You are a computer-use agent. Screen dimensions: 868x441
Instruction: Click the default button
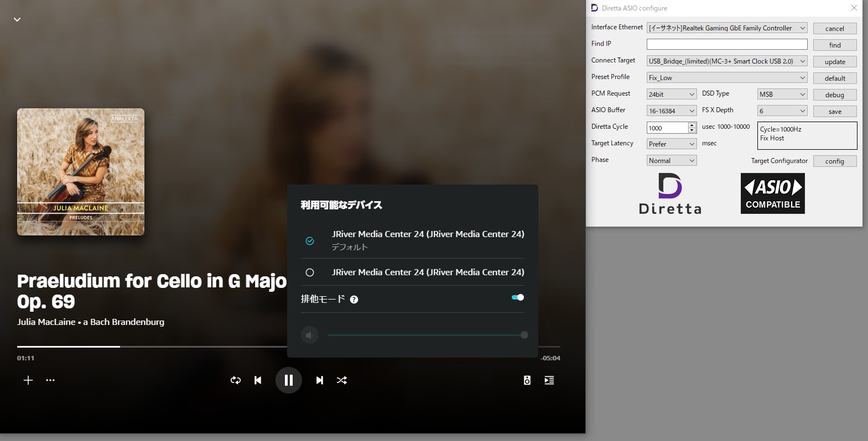pos(835,78)
